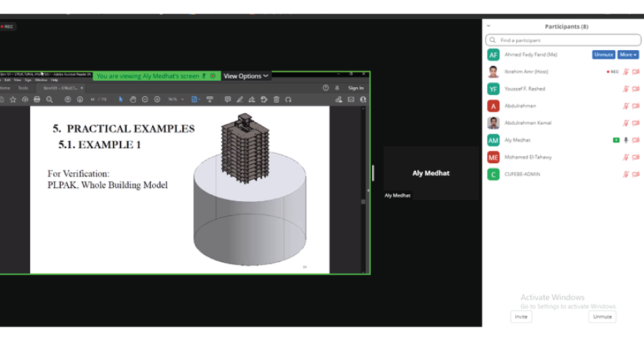The width and height of the screenshot is (644, 343).
Task: Click the print icon in Acrobat toolbar
Action: coord(37,99)
